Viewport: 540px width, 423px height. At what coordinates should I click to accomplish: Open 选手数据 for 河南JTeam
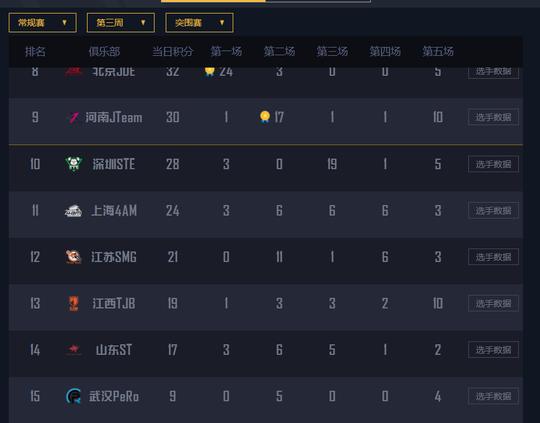tap(494, 117)
